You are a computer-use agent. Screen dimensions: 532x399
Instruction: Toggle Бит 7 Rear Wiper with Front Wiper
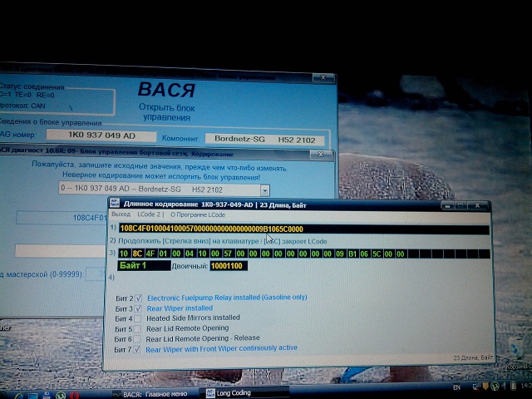tap(136, 349)
